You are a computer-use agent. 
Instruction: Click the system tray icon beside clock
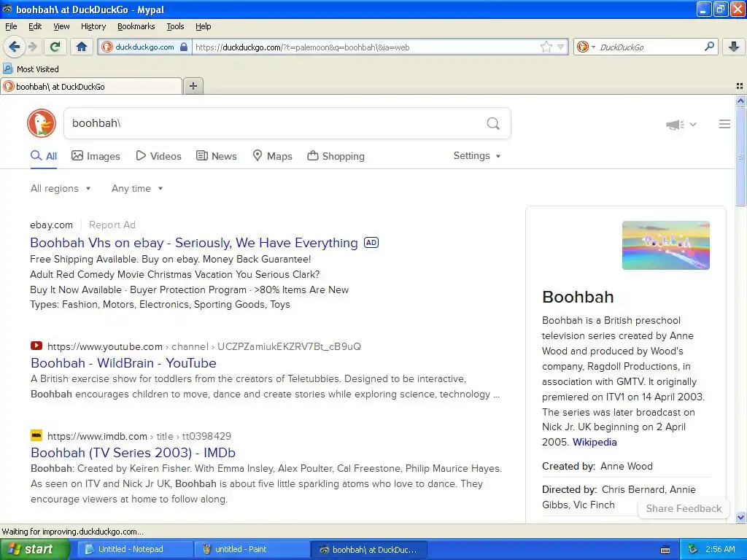(x=692, y=549)
